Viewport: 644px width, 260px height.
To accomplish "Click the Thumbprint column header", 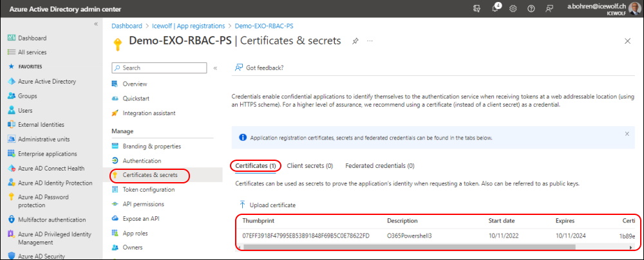I will 258,221.
